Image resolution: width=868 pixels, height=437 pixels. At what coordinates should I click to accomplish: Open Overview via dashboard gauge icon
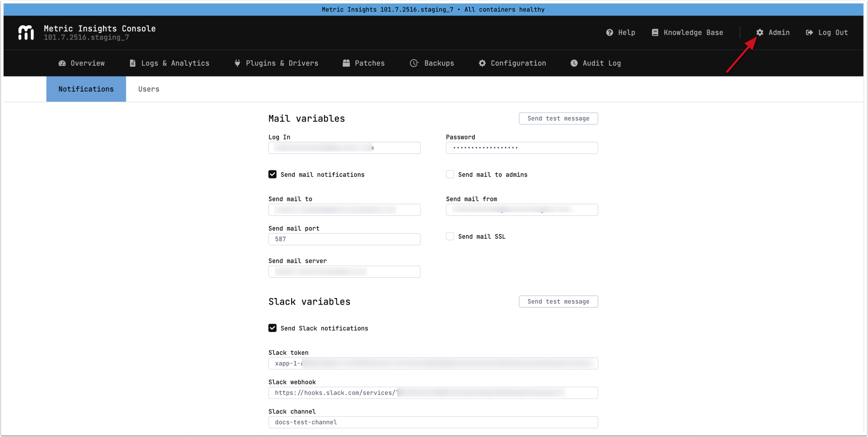tap(62, 63)
